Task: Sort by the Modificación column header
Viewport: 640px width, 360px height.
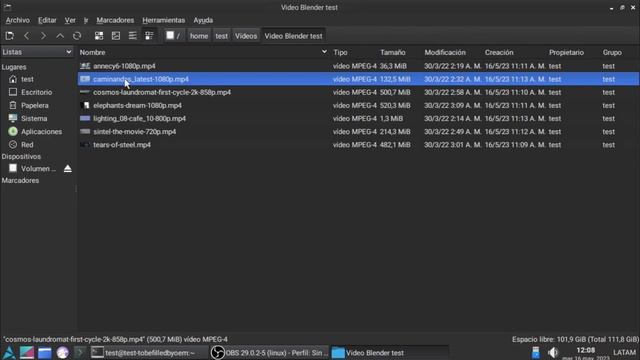Action: (x=445, y=52)
